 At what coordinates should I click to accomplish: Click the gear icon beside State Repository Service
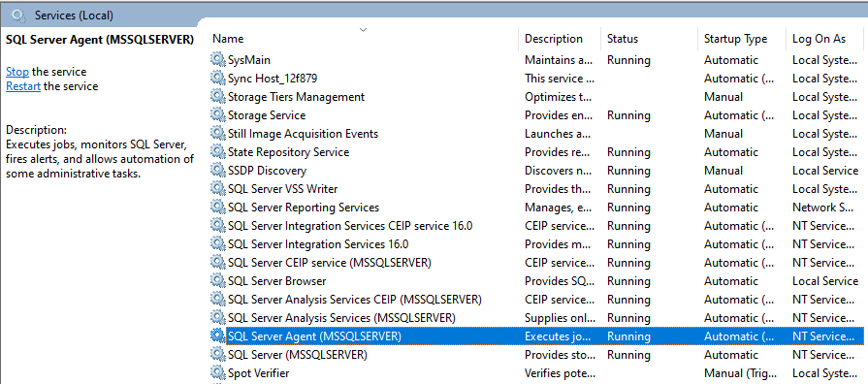tap(218, 151)
